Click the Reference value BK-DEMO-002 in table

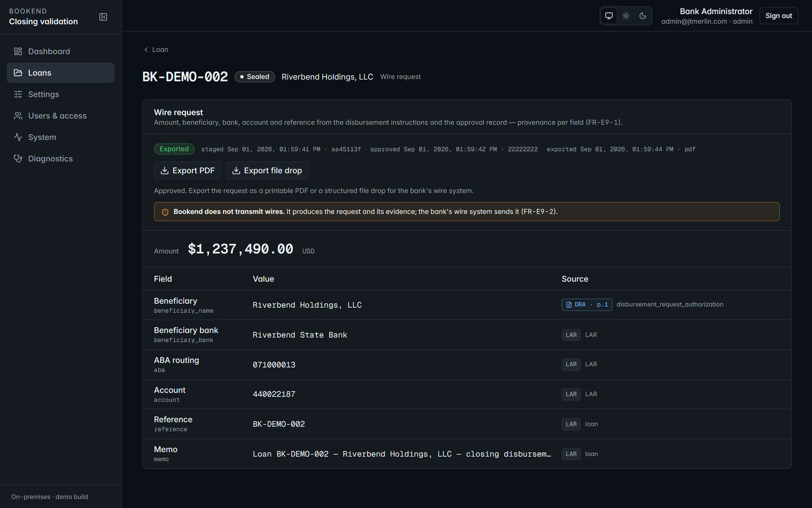[x=279, y=424]
